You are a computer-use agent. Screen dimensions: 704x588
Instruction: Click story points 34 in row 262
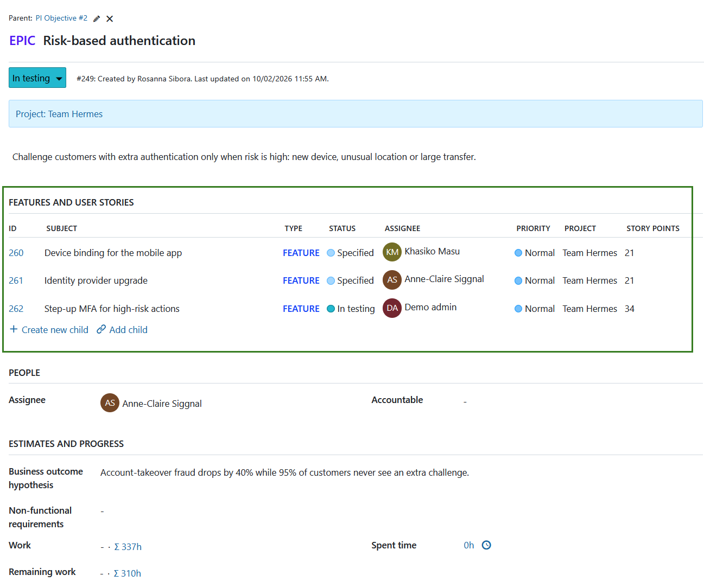click(630, 309)
